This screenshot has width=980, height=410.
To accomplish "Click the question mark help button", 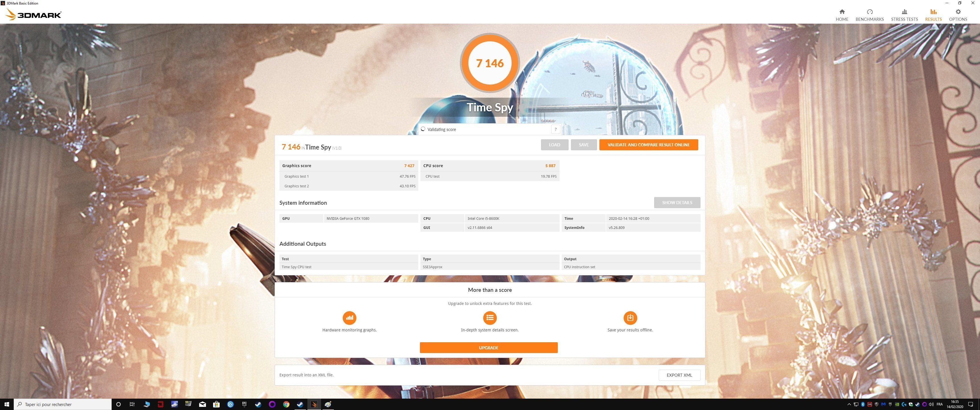I will (x=556, y=129).
